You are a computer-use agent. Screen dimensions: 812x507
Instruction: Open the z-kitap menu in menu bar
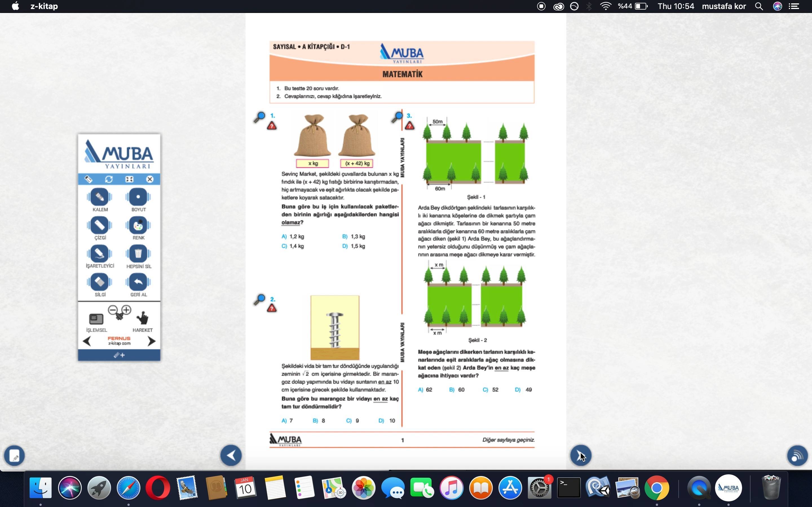click(44, 6)
